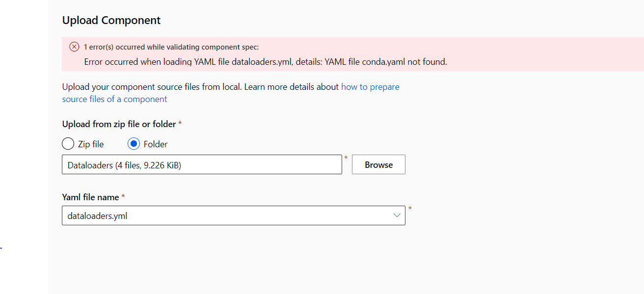644x294 pixels.
Task: Click the "Folder" option label text
Action: (x=156, y=144)
